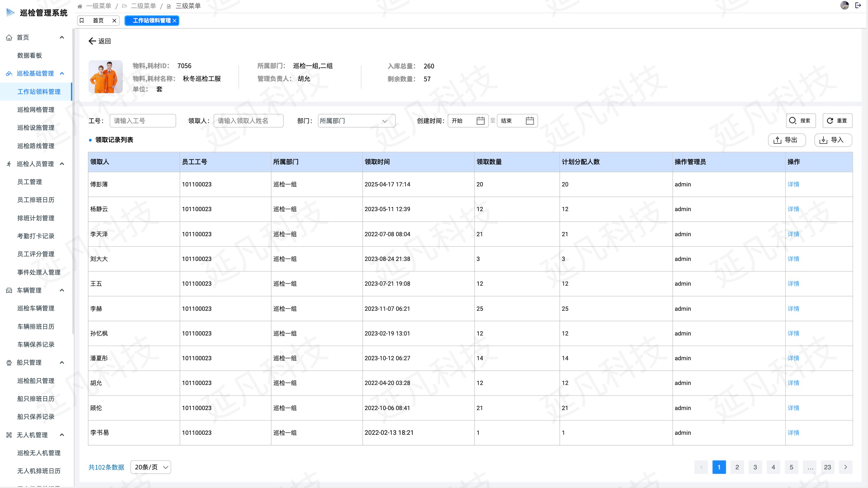Open 详情 link for 傅彭薄 row
This screenshot has width=868, height=488.
tap(793, 184)
